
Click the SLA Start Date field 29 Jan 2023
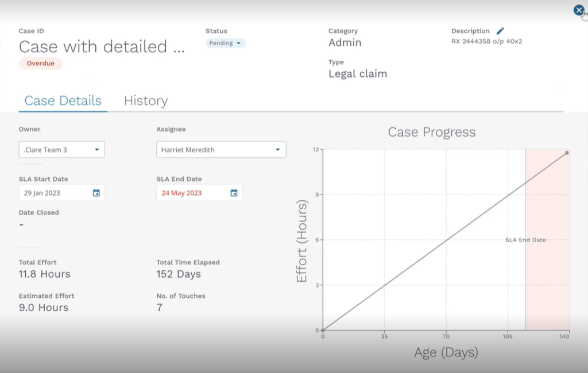click(62, 193)
